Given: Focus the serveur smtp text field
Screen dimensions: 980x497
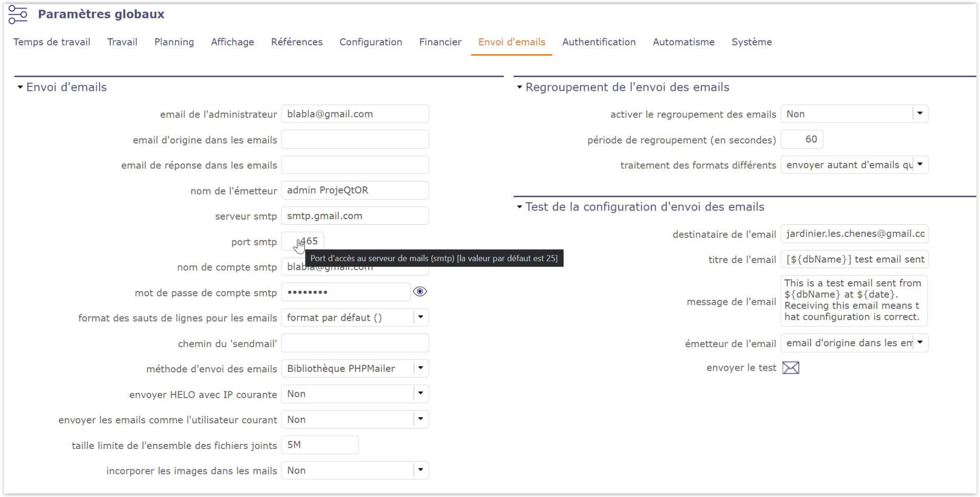Looking at the screenshot, I should point(355,216).
